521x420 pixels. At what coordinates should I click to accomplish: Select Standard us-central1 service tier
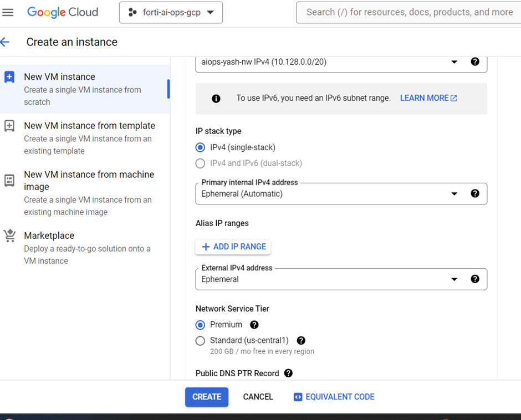click(x=200, y=341)
